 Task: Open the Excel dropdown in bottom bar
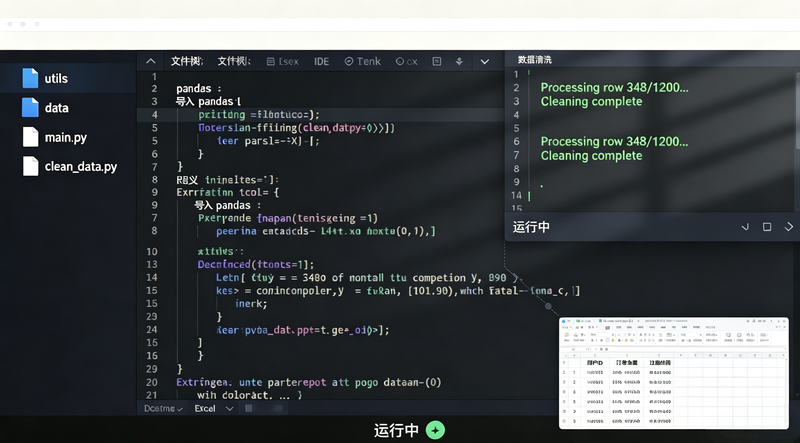click(214, 408)
